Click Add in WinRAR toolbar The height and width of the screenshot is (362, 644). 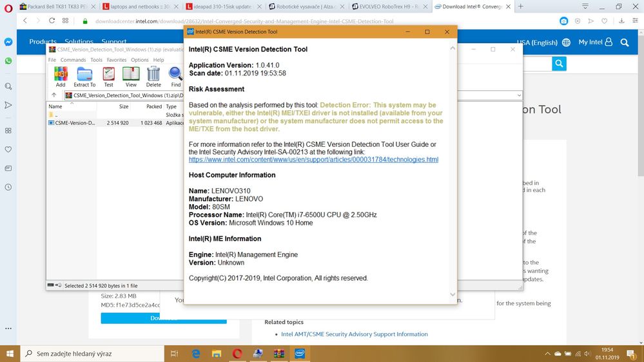[x=61, y=77]
